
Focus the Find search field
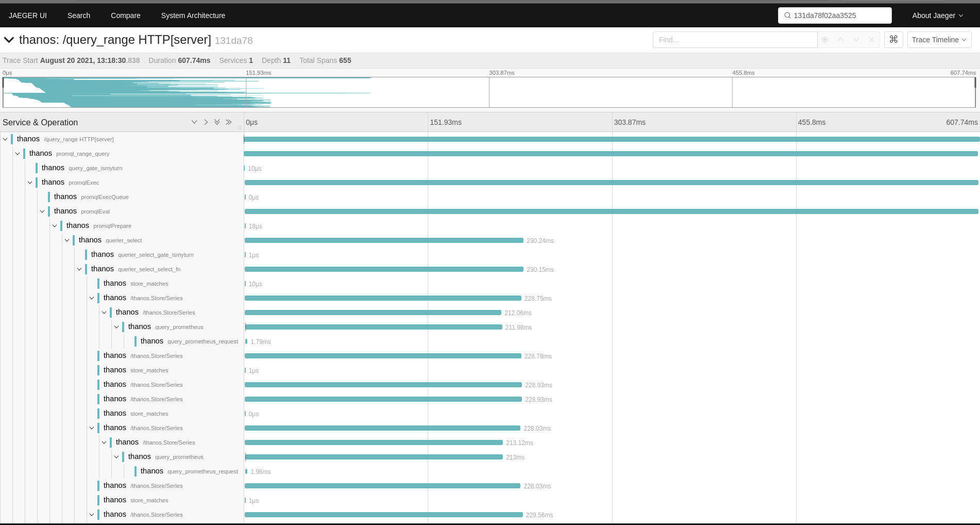735,40
